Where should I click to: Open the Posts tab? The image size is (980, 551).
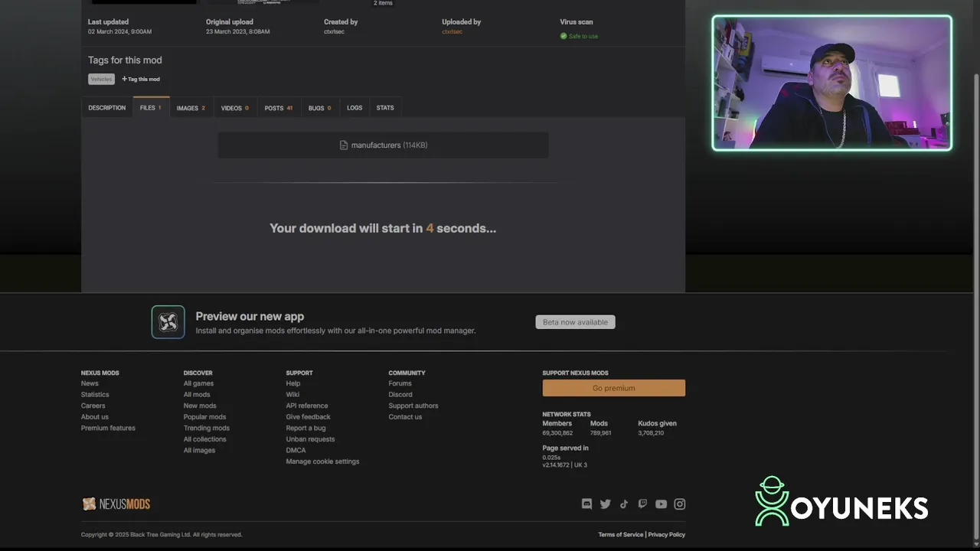coord(279,108)
